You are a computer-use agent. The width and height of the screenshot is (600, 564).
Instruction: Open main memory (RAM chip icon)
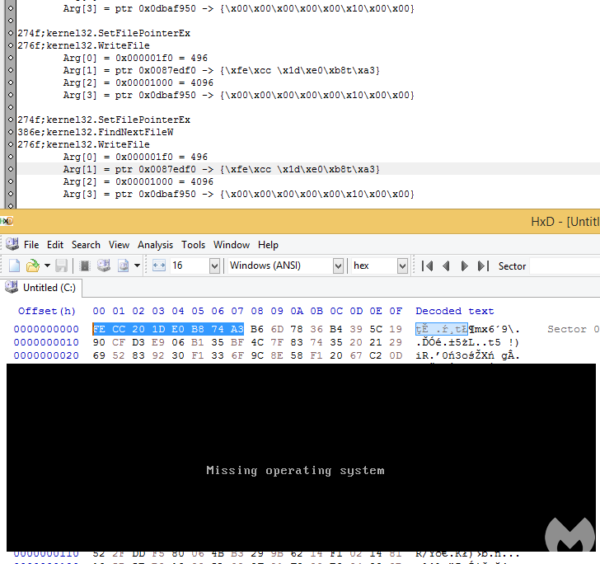(85, 265)
